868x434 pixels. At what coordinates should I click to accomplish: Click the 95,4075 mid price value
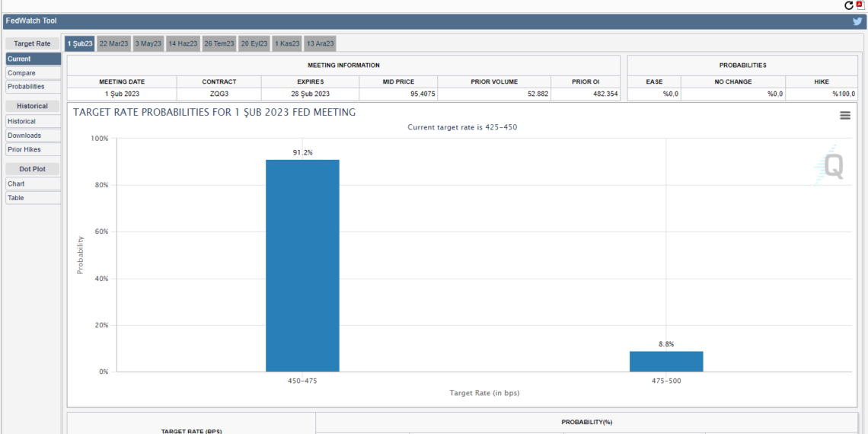[x=422, y=94]
